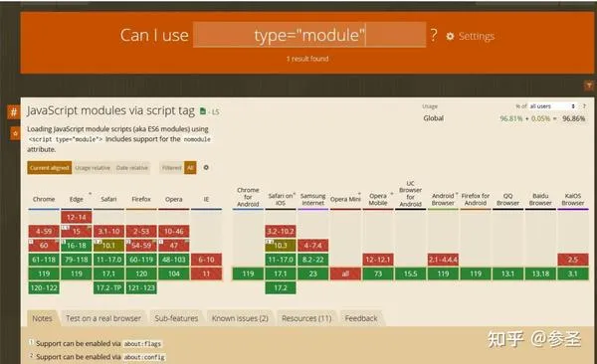Open the filter icon below the header
Image resolution: width=597 pixels, height=364 pixels.
(589, 86)
